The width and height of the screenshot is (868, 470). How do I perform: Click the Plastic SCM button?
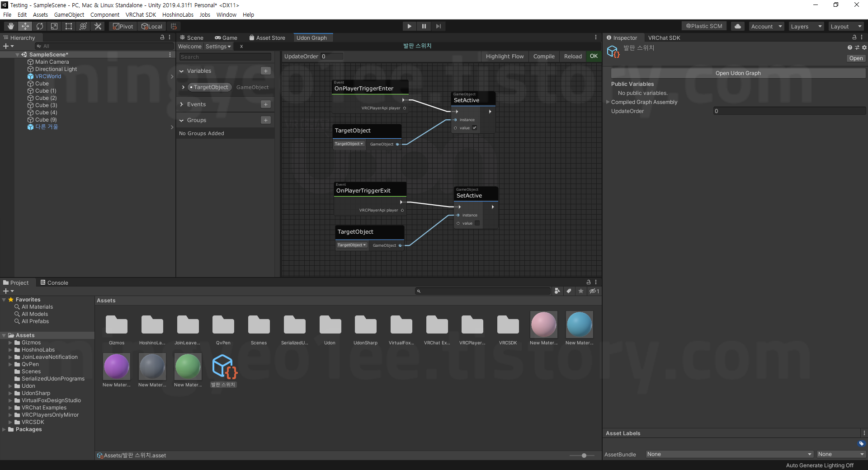(x=704, y=26)
